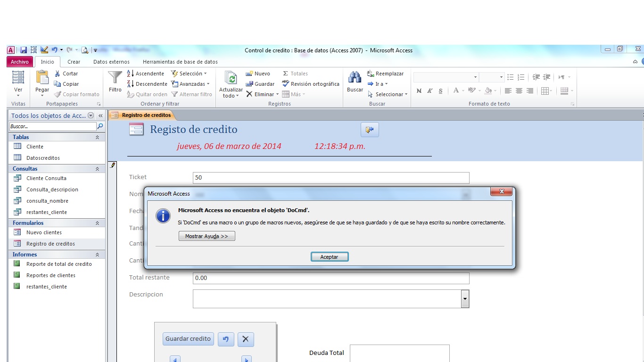
Task: Click the Pegar clipboard icon
Action: point(42,77)
